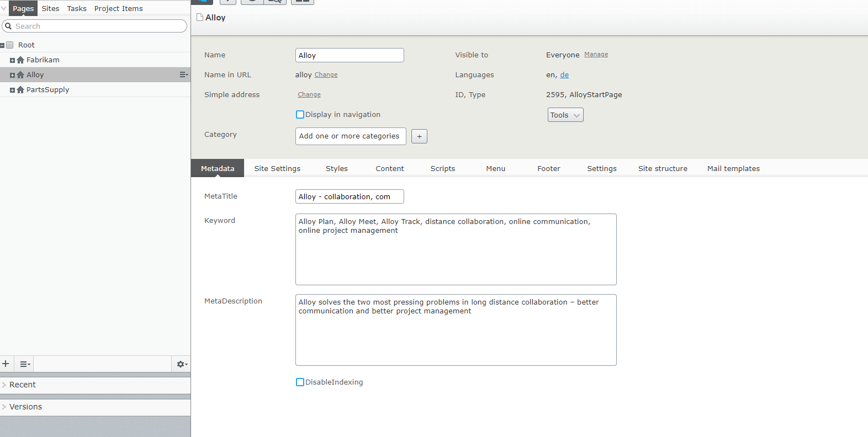Click the plus button beside the Category field
This screenshot has height=437, width=868.
pyautogui.click(x=419, y=136)
